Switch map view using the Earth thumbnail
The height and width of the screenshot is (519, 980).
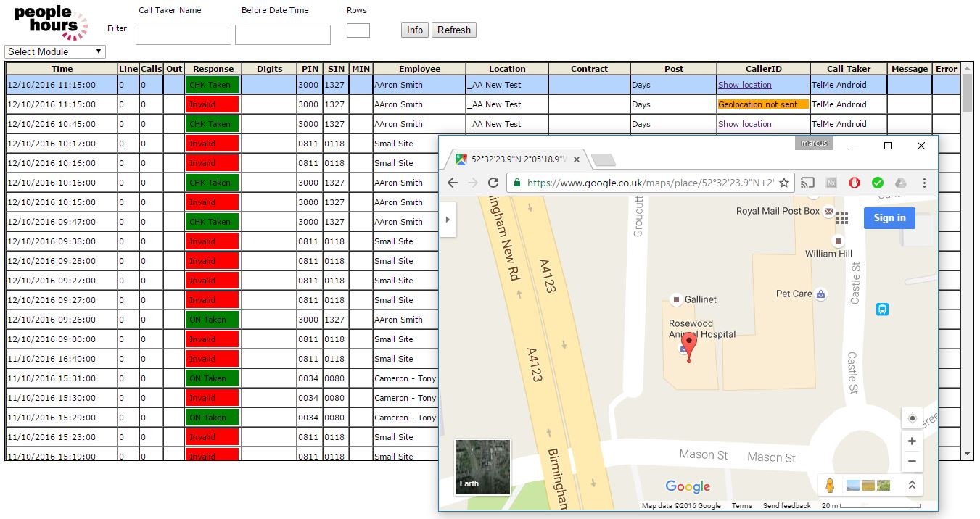click(482, 467)
